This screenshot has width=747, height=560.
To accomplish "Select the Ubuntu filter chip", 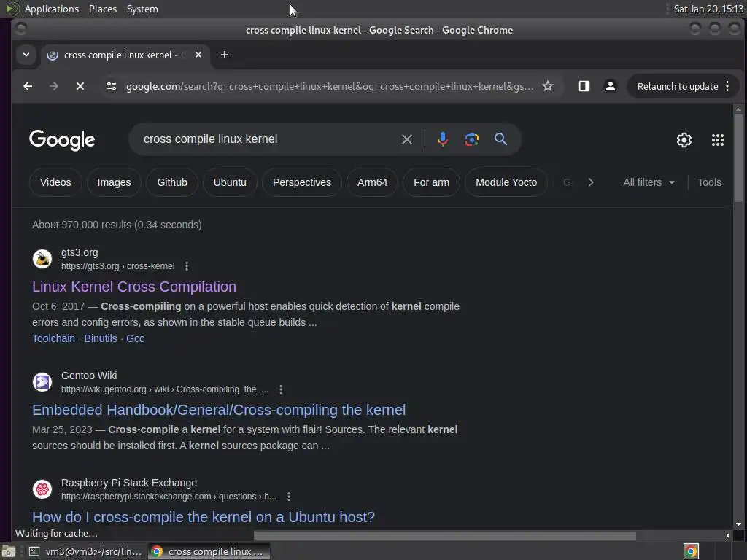I will point(230,182).
